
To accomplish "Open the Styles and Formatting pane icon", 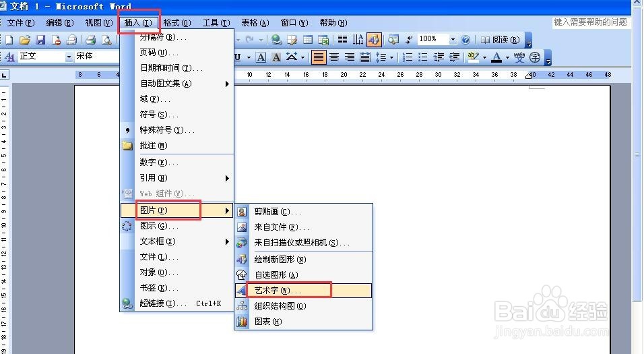I will (x=10, y=57).
